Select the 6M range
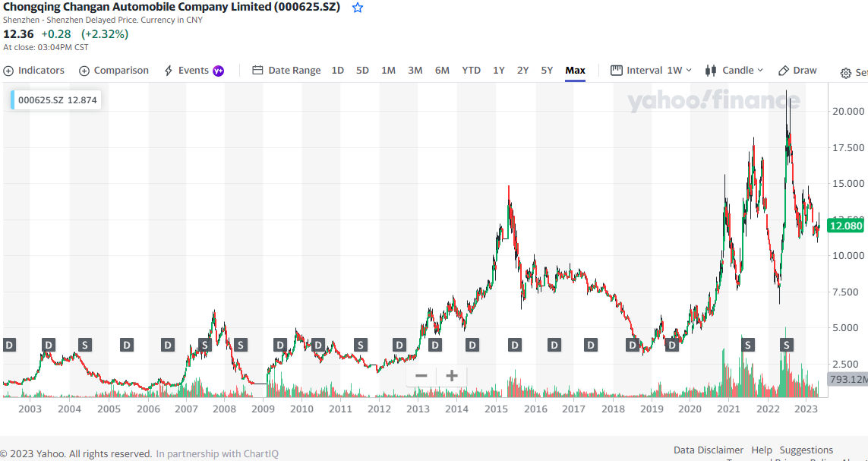Screen dimensions: 868x461 point(442,71)
